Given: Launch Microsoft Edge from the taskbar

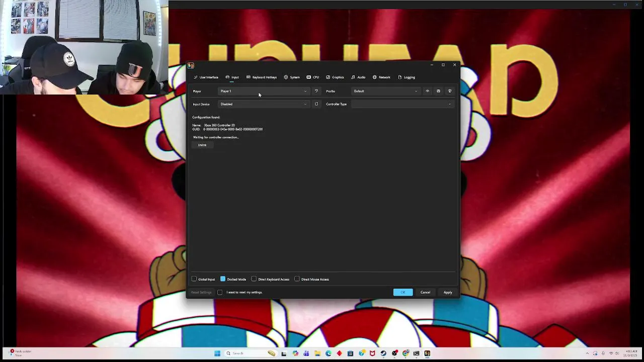Looking at the screenshot, I should point(329,353).
